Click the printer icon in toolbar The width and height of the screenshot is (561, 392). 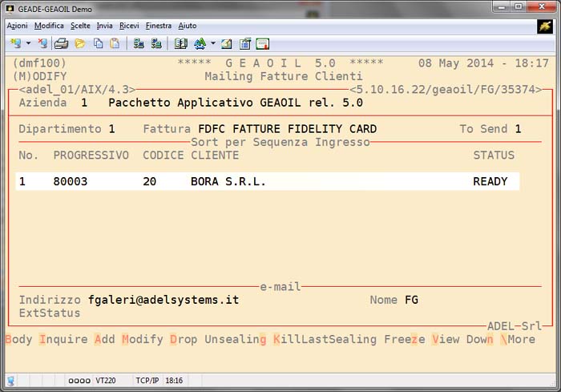click(x=61, y=43)
